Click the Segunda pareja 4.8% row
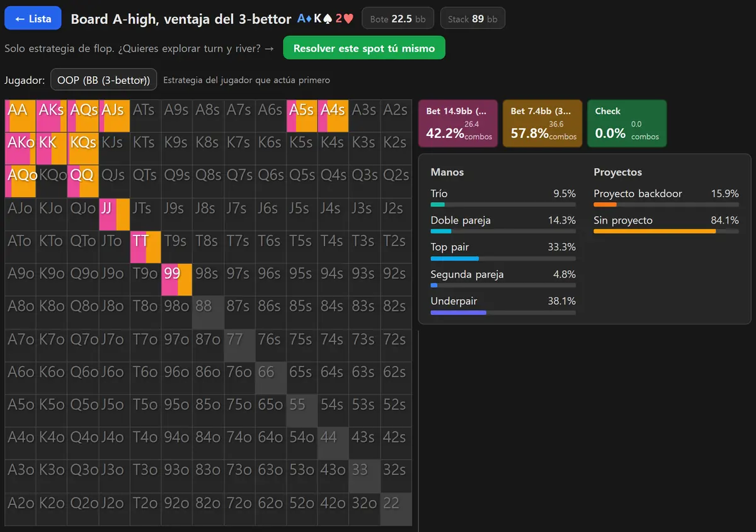Viewport: 756px width, 532px height. tap(503, 278)
